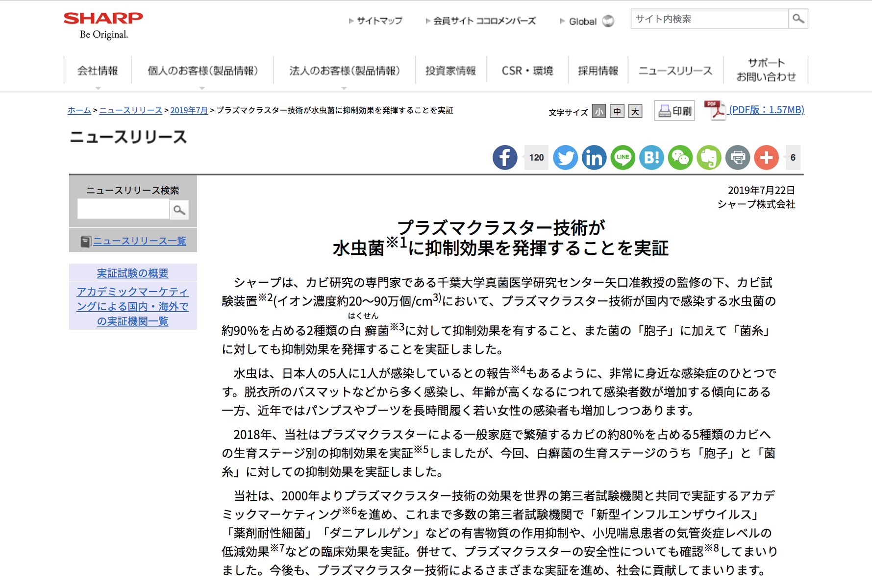The image size is (872, 588).
Task: Click the news release search magnifier
Action: [179, 210]
